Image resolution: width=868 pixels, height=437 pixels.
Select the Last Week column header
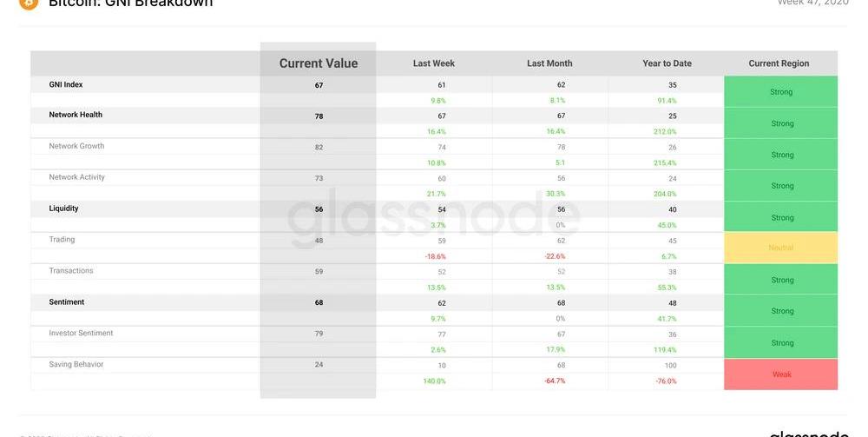tap(433, 63)
